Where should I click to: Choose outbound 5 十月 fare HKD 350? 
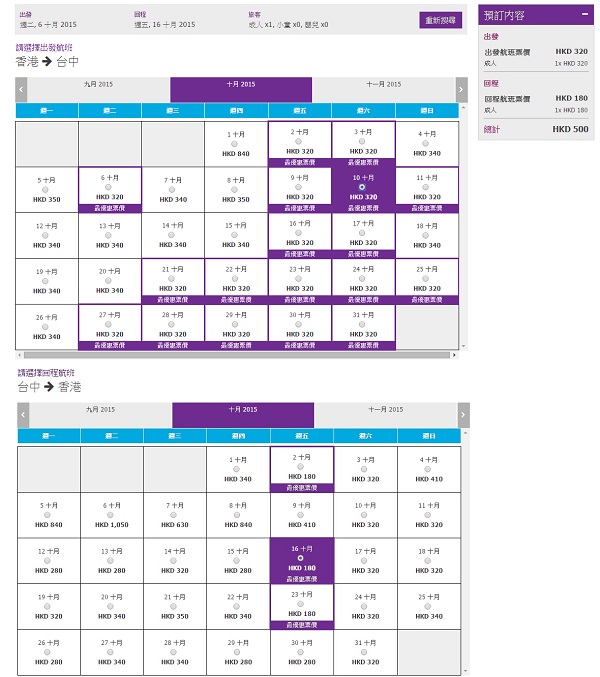tap(46, 189)
